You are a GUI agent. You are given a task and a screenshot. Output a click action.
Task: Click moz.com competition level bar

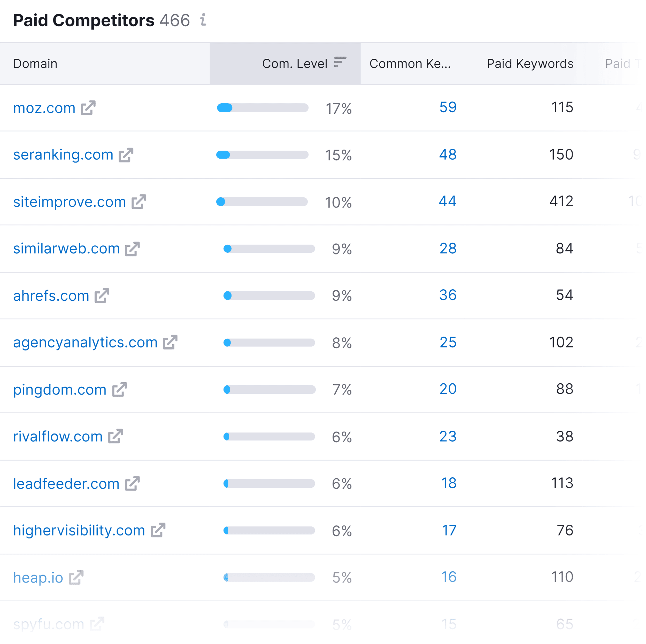pos(263,108)
